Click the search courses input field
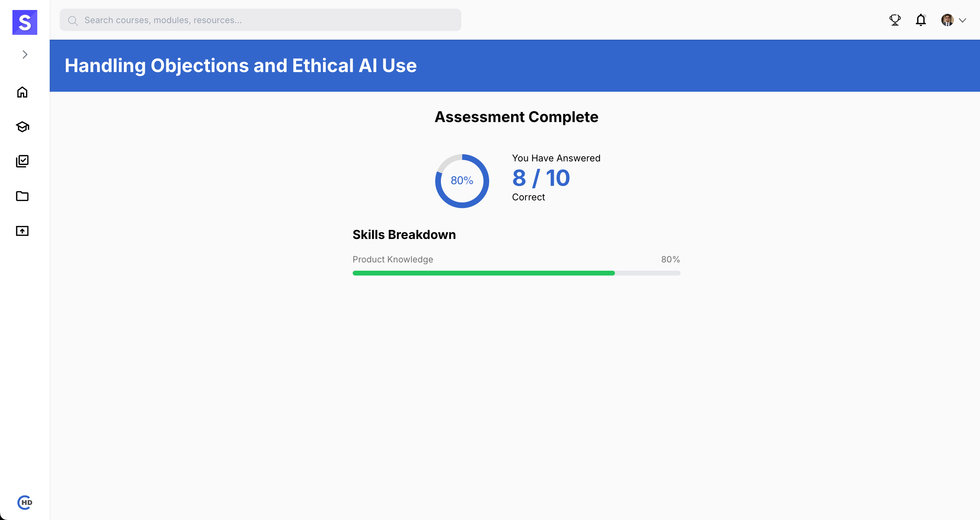 click(266, 20)
